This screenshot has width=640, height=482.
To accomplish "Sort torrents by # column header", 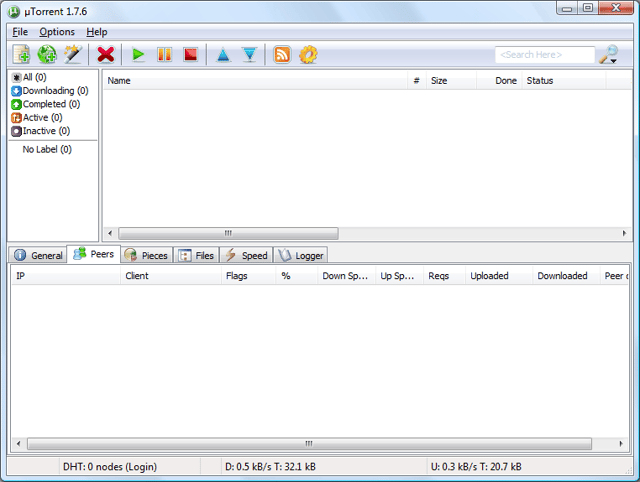I will [x=417, y=81].
